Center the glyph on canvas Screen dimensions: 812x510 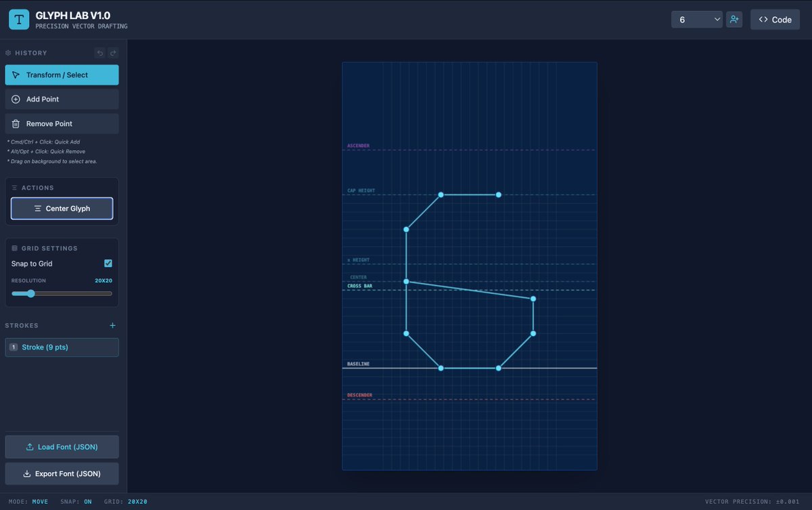click(62, 209)
